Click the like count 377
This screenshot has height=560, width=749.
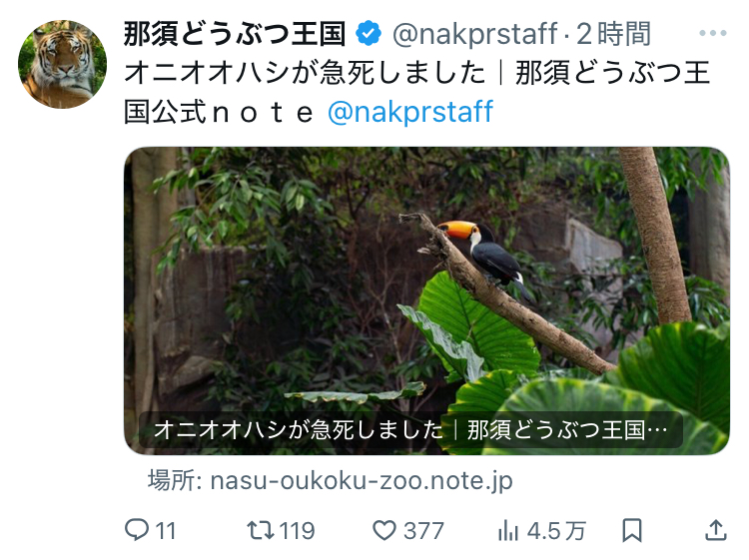click(x=423, y=530)
